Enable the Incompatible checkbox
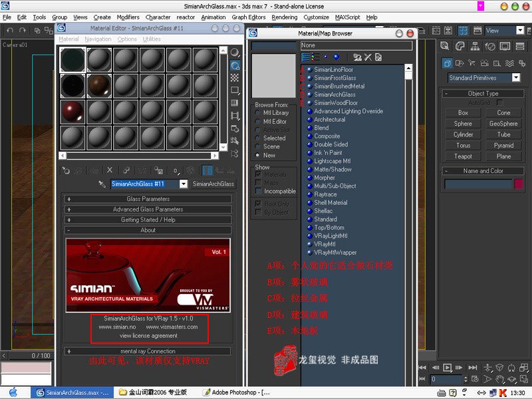 coord(258,192)
